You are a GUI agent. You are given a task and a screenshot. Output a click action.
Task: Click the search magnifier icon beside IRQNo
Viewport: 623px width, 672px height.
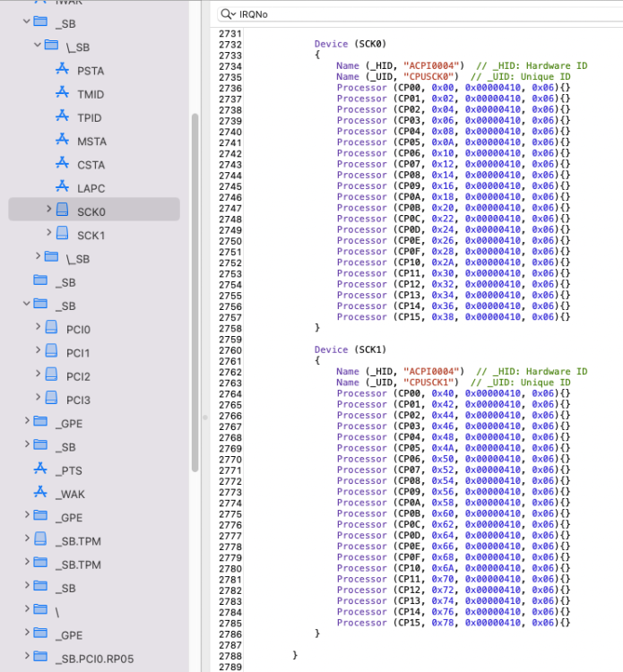coord(225,14)
